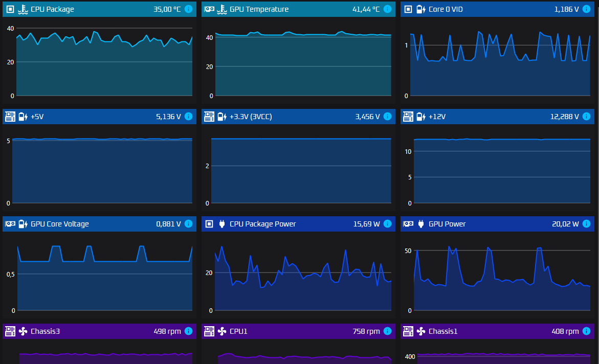599x364 pixels.
Task: Show info for Chassis1 fan
Action: coord(586,331)
